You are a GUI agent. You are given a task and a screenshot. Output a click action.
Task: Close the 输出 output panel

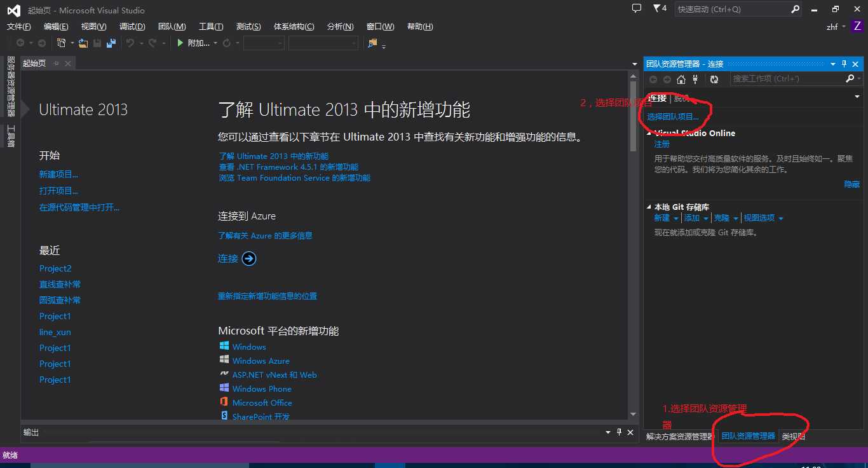(630, 432)
